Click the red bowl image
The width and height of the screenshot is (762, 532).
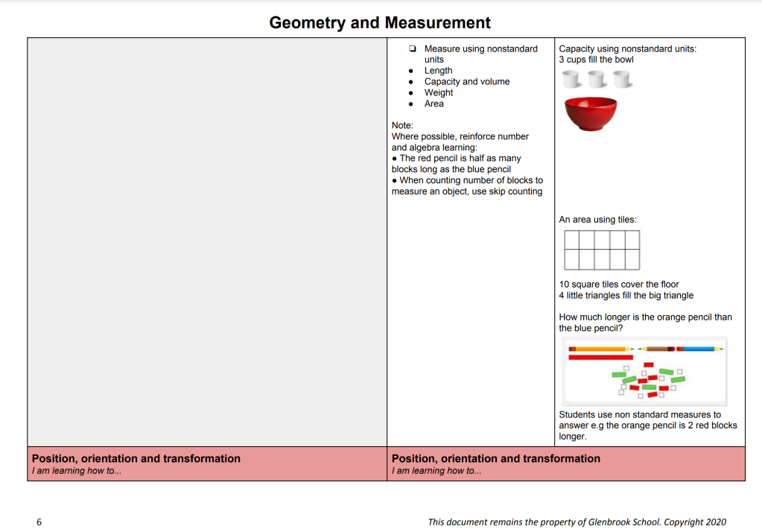[591, 114]
